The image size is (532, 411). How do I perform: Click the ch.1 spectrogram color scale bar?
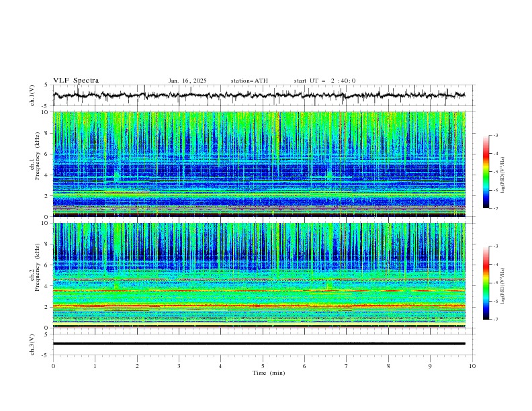point(486,172)
